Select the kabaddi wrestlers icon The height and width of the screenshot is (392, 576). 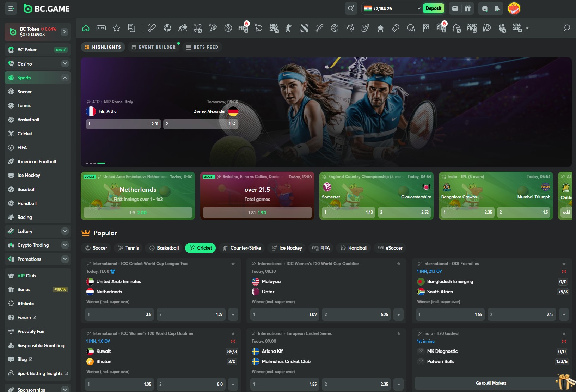pyautogui.click(x=183, y=28)
